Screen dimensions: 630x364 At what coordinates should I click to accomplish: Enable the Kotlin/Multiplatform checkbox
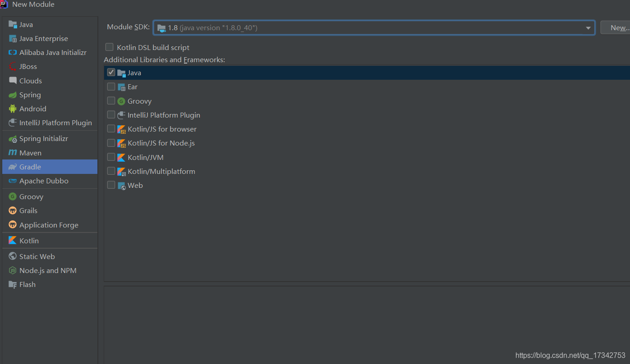click(x=111, y=171)
